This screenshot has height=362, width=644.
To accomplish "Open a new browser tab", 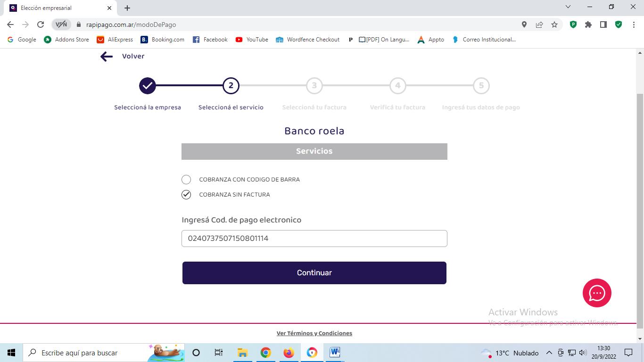I will (127, 8).
